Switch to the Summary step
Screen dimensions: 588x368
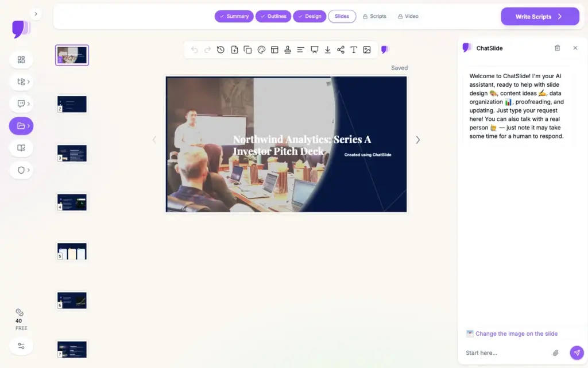(x=234, y=16)
